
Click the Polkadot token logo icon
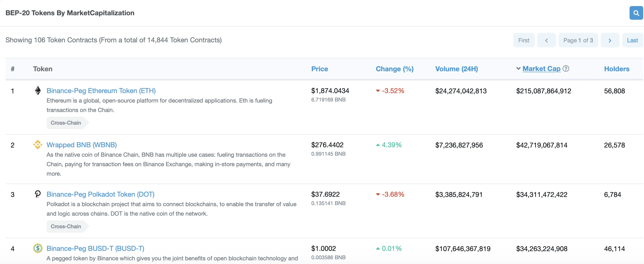[38, 194]
